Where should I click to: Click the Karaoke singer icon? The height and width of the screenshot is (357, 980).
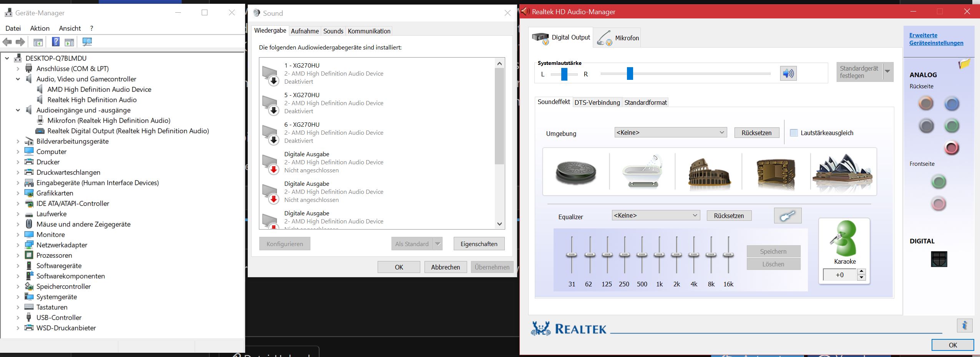coord(845,238)
